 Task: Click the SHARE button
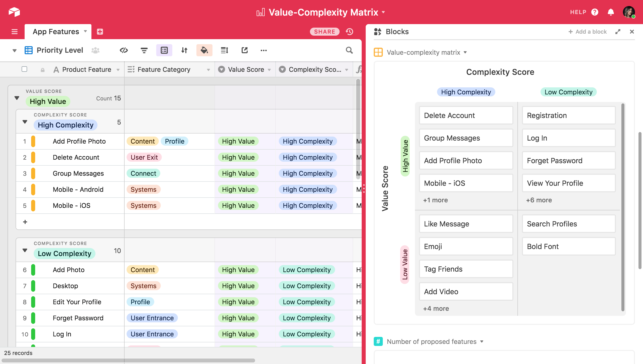pyautogui.click(x=324, y=32)
